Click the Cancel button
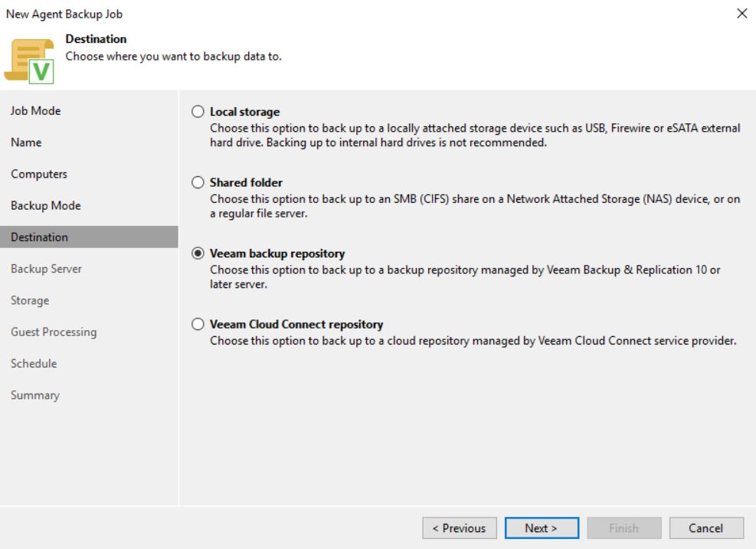756x549 pixels. pyautogui.click(x=706, y=528)
